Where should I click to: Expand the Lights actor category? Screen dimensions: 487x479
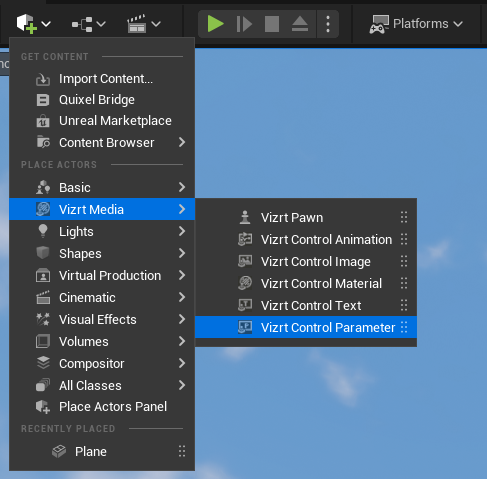click(x=102, y=231)
